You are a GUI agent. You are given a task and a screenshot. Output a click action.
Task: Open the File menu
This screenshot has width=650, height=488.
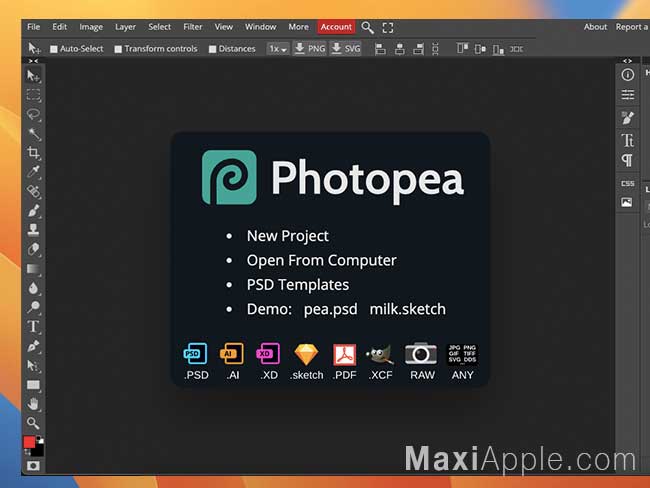tap(34, 27)
